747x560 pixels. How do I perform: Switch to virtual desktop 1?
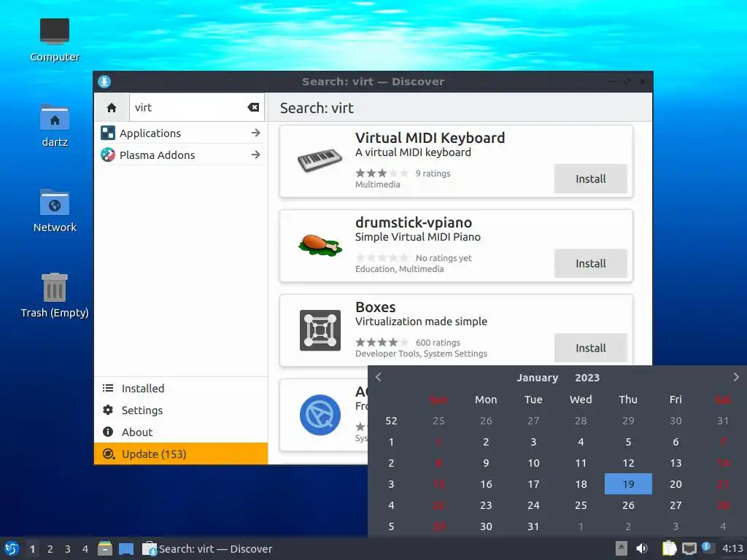click(x=32, y=549)
